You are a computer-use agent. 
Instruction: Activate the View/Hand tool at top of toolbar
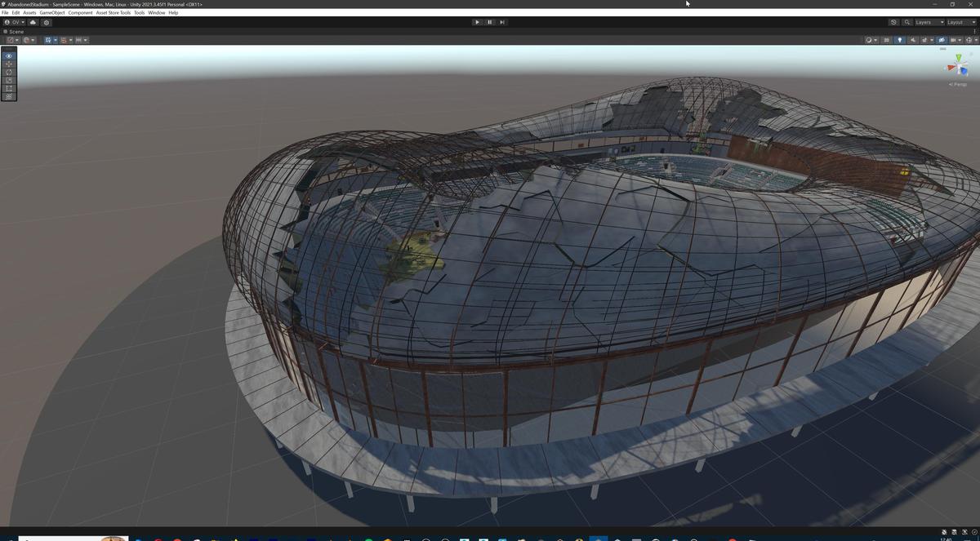8,55
